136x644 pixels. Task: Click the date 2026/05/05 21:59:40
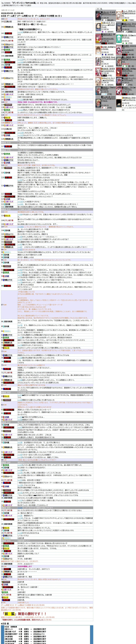tap(12, 13)
